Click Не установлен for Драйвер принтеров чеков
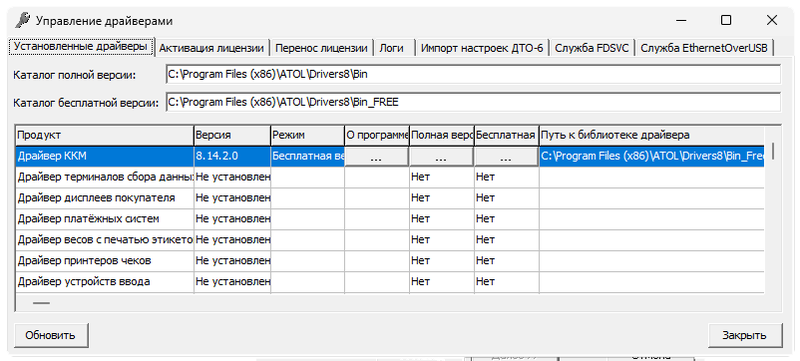This screenshot has width=800, height=361. 232,261
